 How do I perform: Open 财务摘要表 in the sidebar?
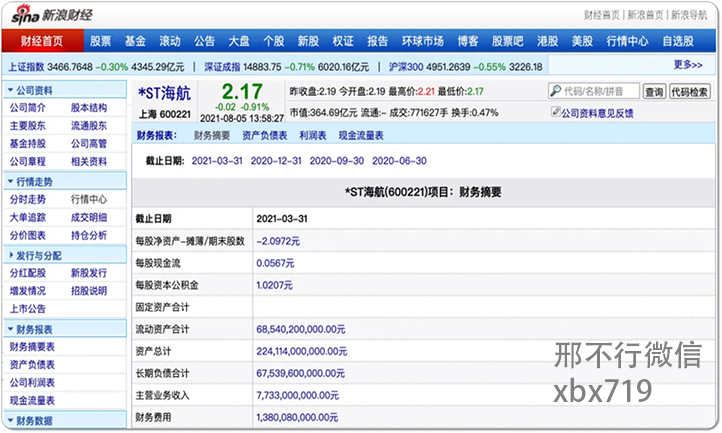32,346
